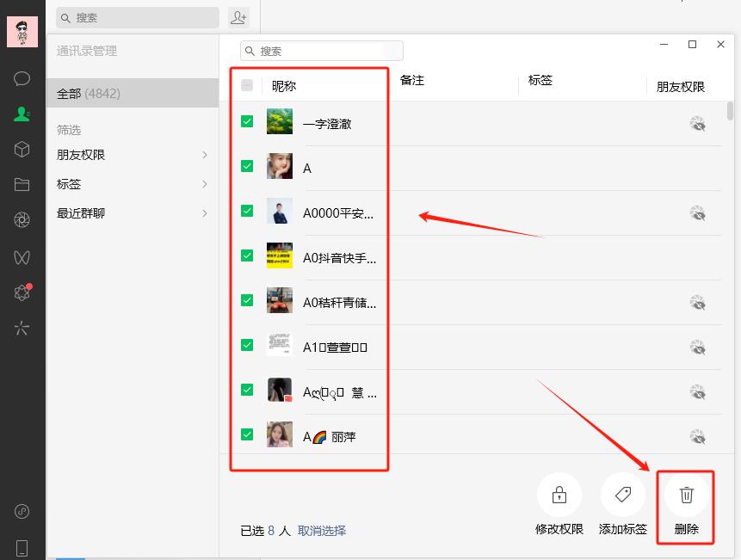741x560 pixels.
Task: Uncheck the checkbox for A0抖音快手...
Action: [x=247, y=255]
